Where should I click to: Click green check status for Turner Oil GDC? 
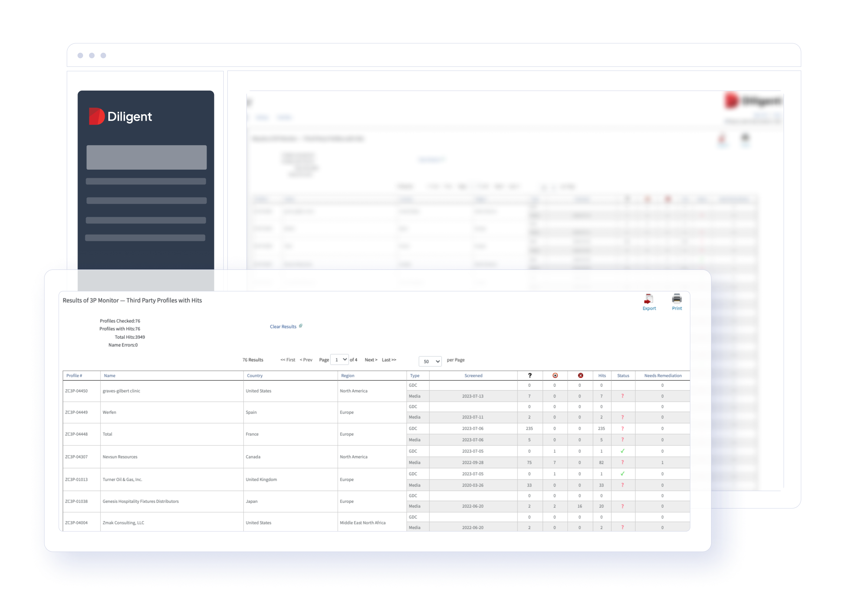coord(622,474)
